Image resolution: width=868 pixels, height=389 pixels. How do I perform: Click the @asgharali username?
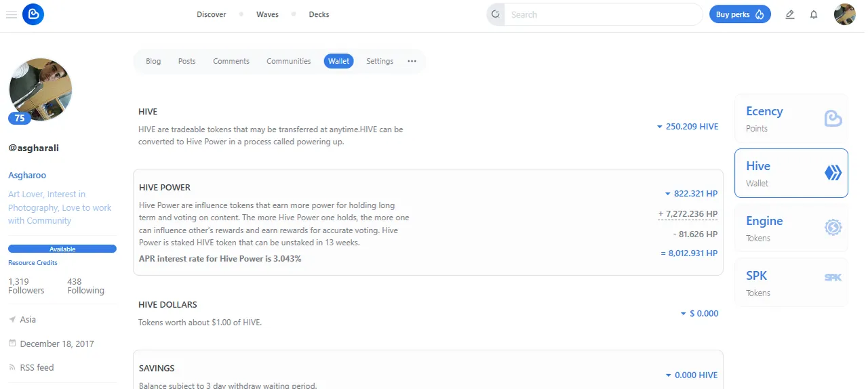(x=33, y=148)
